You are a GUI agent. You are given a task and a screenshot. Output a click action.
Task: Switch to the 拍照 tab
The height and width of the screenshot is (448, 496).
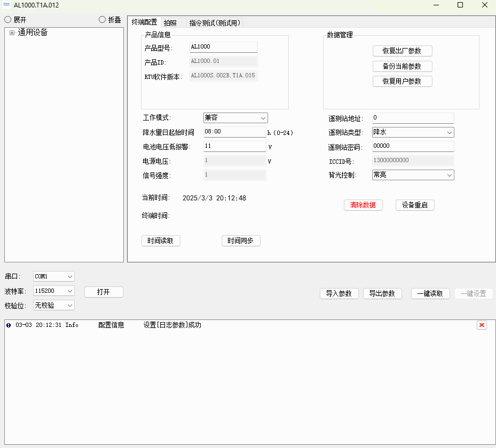170,22
